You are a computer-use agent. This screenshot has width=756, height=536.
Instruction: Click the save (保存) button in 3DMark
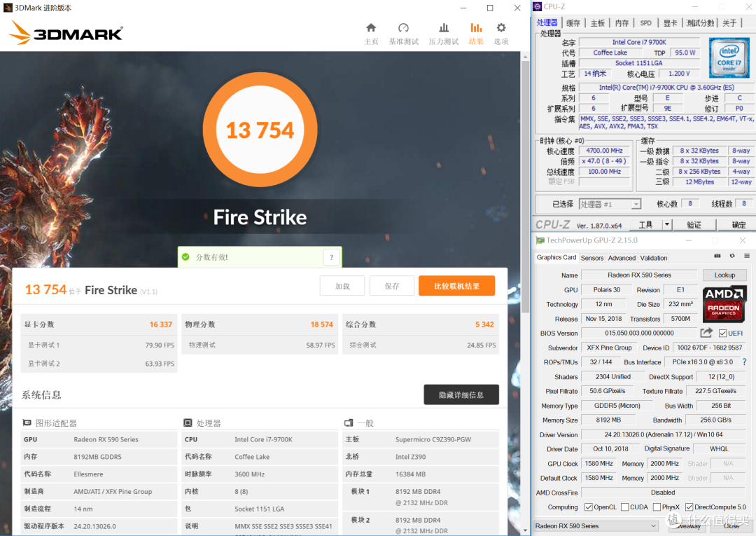392,286
